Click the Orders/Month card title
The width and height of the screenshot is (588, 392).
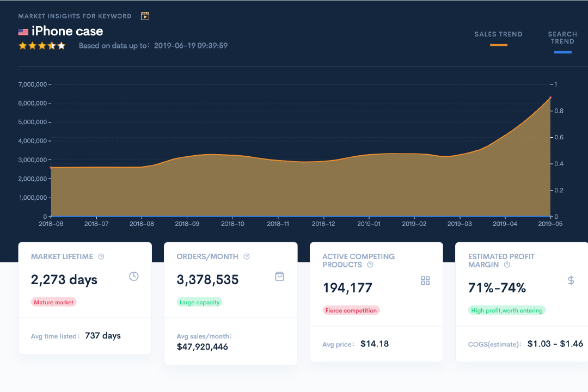(207, 256)
